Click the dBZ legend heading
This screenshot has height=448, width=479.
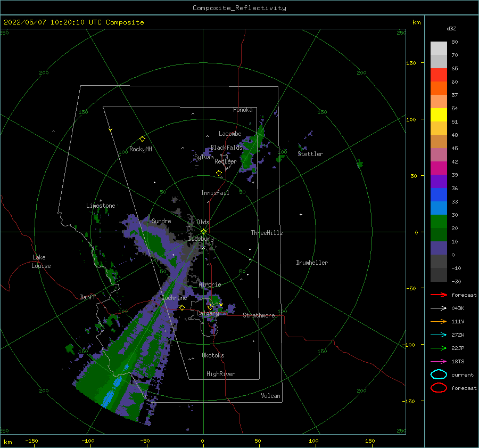[451, 29]
